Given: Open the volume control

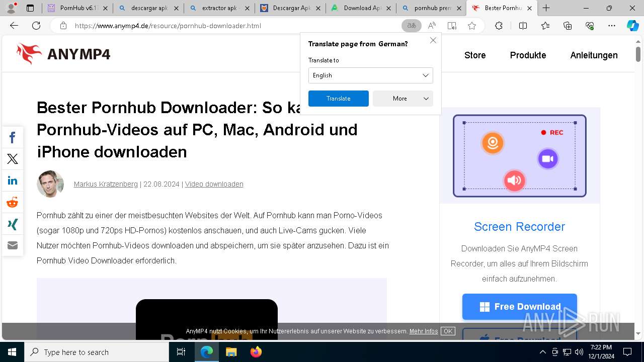Looking at the screenshot, I should (x=579, y=352).
